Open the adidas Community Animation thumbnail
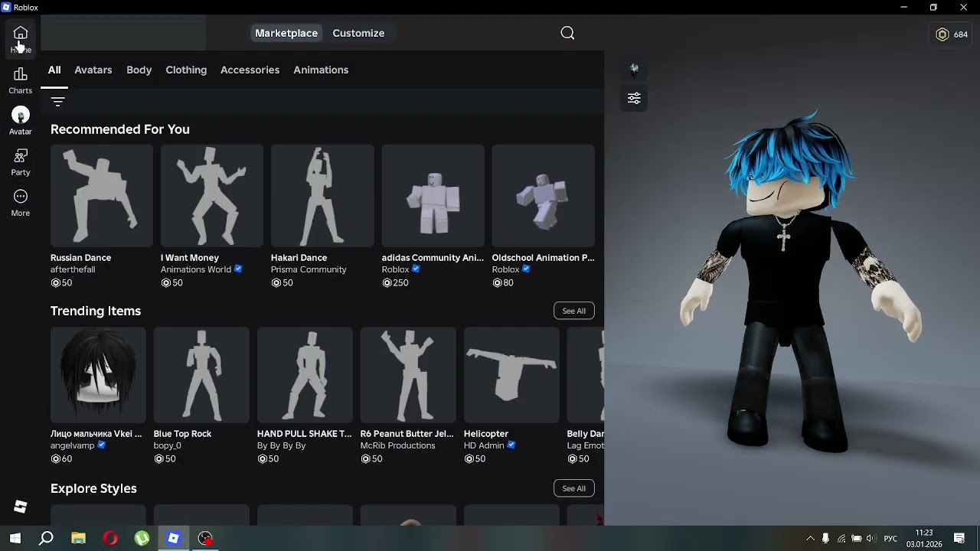The height and width of the screenshot is (551, 980). (x=433, y=196)
